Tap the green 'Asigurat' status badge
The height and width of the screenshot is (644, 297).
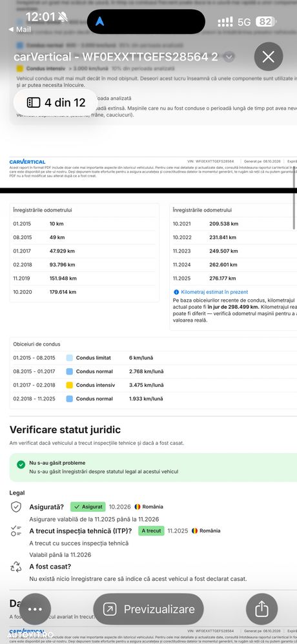[x=88, y=507]
